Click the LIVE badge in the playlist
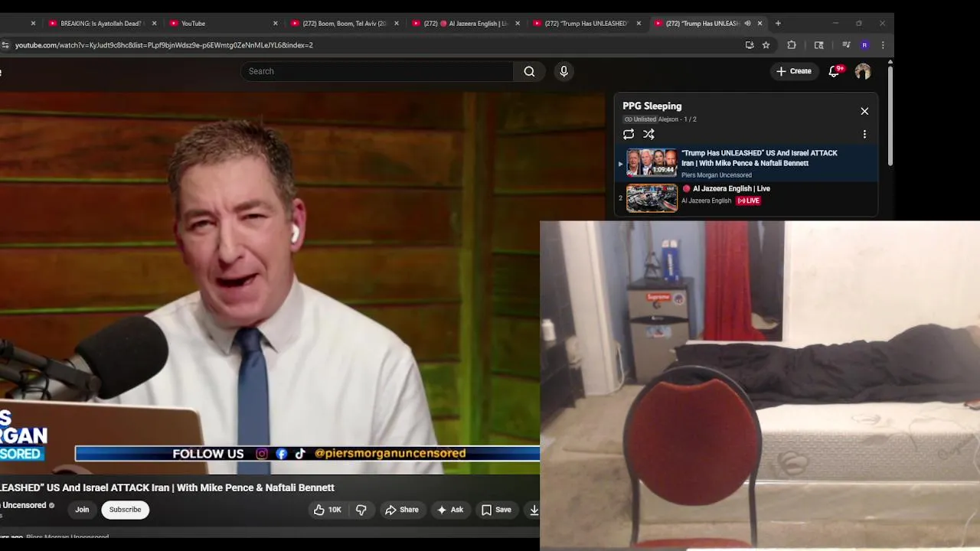980x551 pixels. click(x=748, y=201)
